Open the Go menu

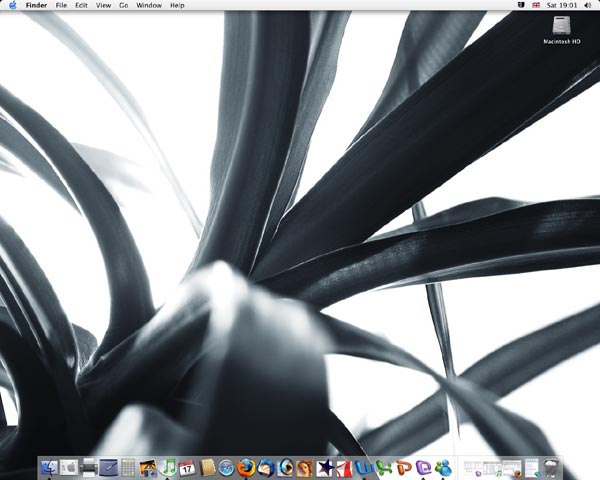pyautogui.click(x=123, y=5)
